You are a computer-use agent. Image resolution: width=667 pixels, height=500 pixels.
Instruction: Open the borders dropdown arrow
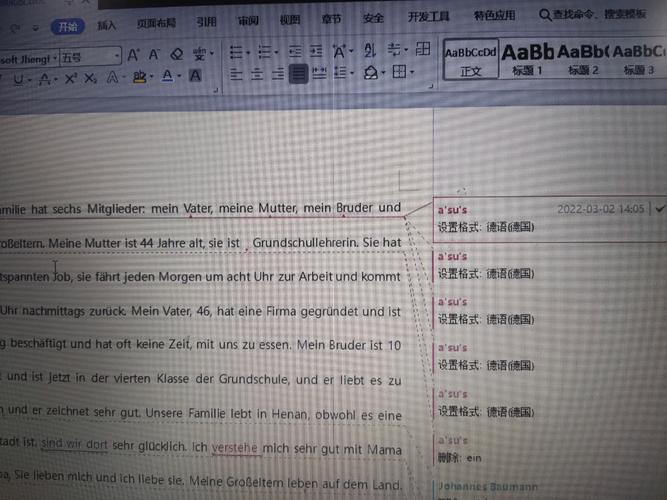tap(412, 72)
